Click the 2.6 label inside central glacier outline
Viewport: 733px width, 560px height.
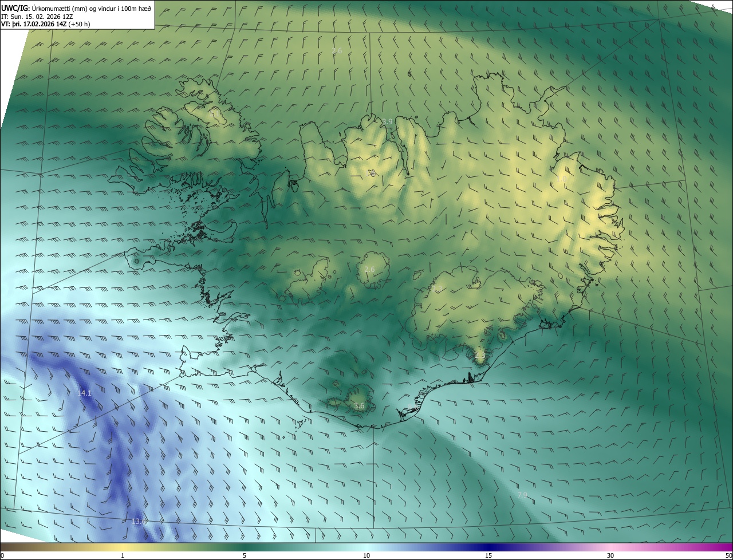point(369,269)
